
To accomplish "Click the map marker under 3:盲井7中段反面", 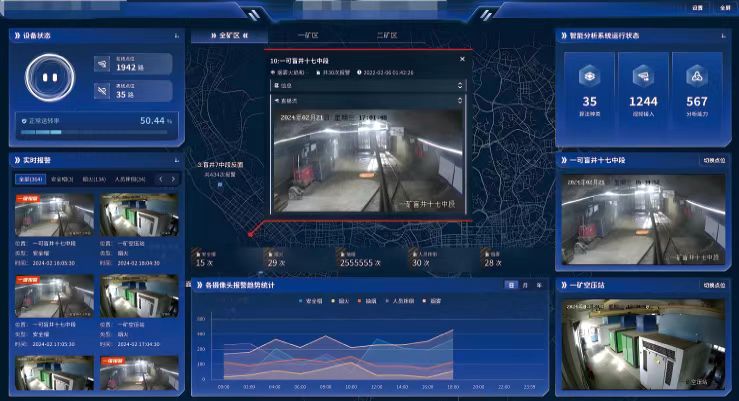I will (220, 185).
